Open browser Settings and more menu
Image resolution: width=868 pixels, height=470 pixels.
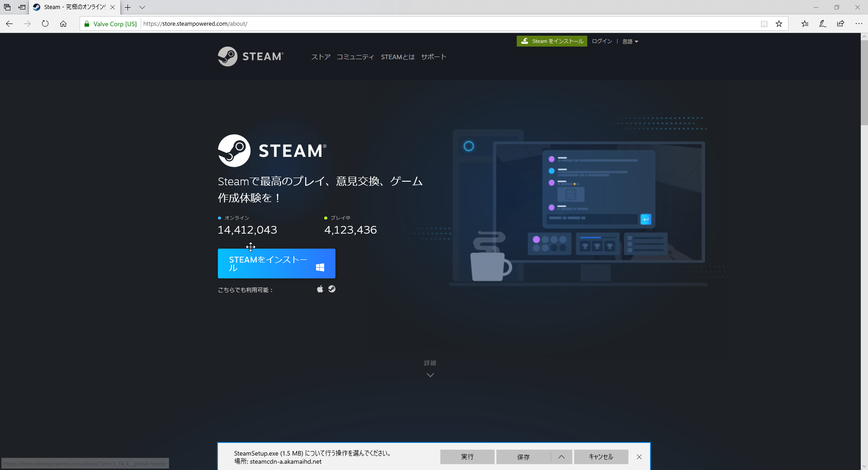click(x=859, y=24)
